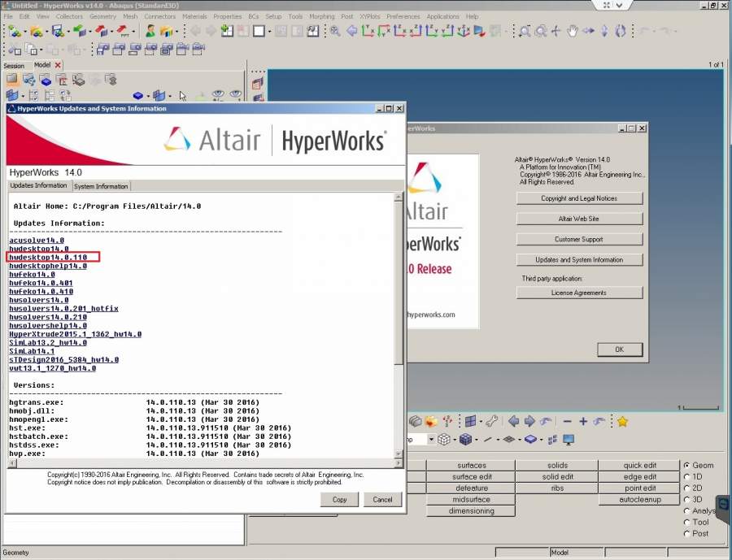This screenshot has height=560, width=732.
Task: Click the Altair Web Site button
Action: 579,219
